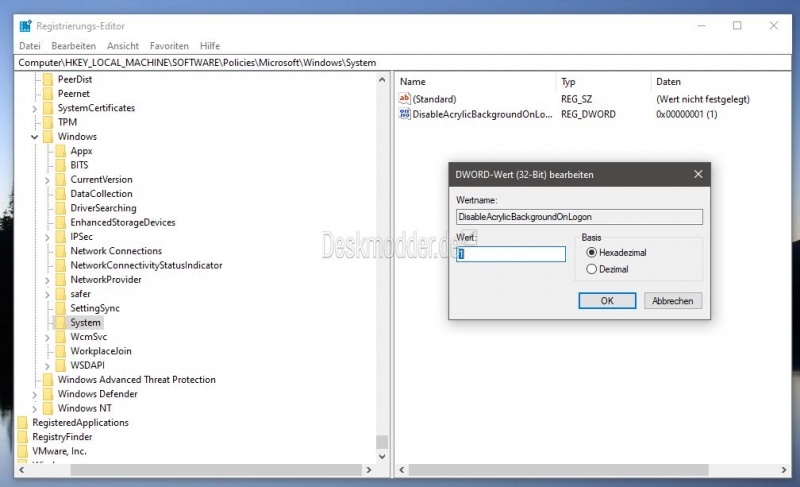This screenshot has height=487, width=800.
Task: Select the TPM folder icon
Action: click(48, 122)
